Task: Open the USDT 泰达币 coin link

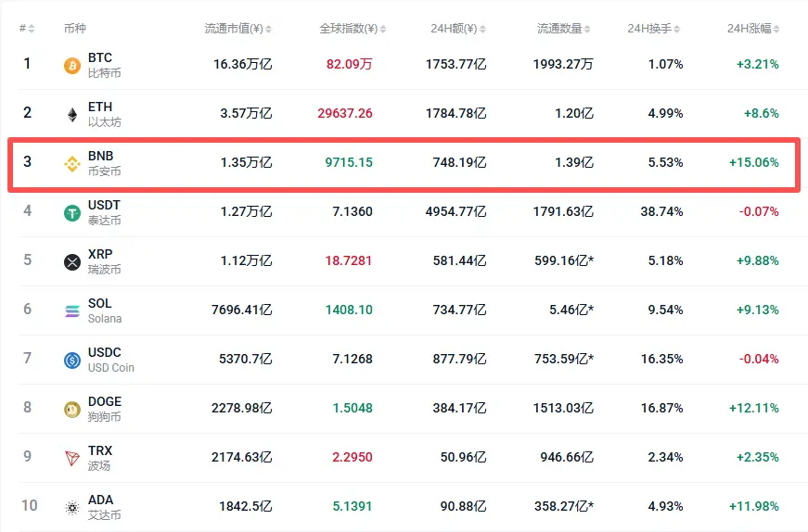Action: point(105,212)
